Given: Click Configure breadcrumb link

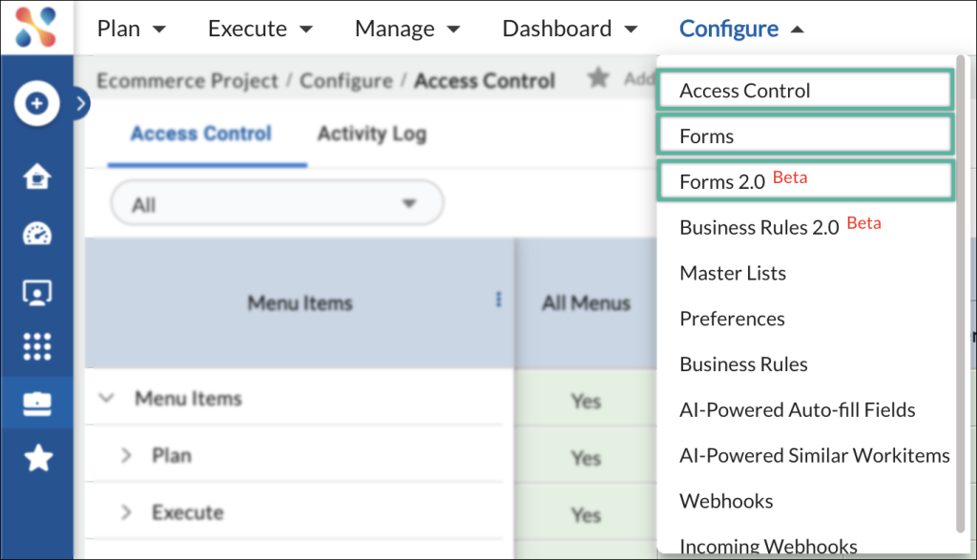Looking at the screenshot, I should click(346, 80).
